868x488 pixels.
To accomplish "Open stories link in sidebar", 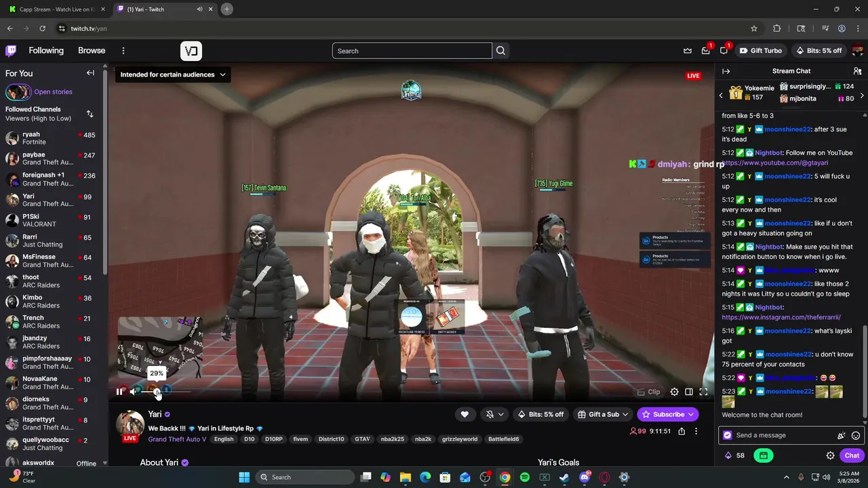I will point(53,92).
